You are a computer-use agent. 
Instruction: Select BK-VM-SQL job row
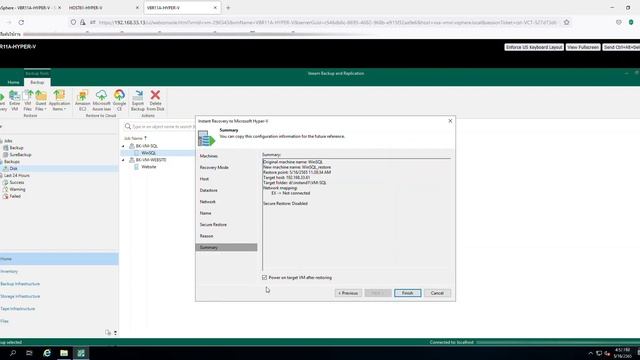coord(147,146)
